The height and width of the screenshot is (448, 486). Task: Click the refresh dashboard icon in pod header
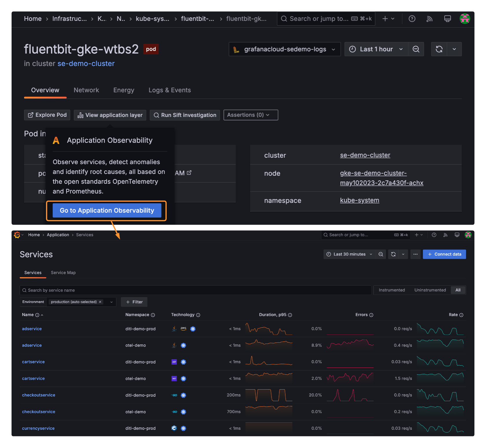click(439, 49)
